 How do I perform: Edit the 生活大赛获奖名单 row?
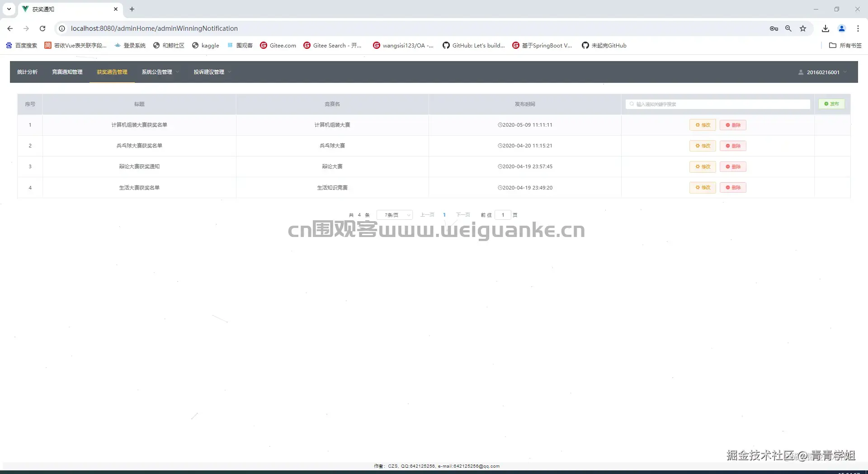tap(703, 187)
